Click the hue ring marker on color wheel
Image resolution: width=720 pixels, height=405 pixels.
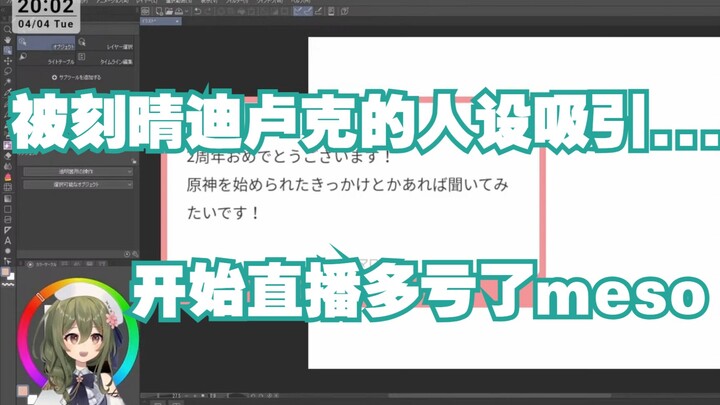pos(40,297)
